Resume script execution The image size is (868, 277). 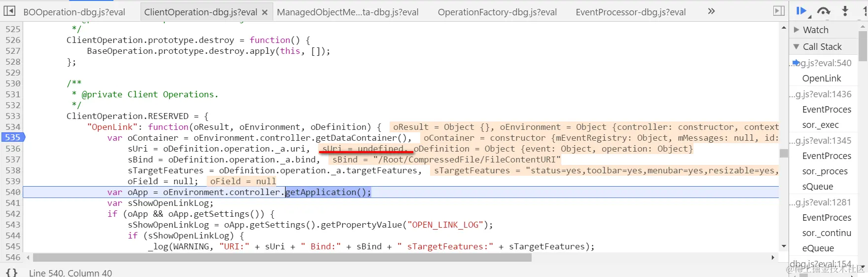[x=801, y=11]
